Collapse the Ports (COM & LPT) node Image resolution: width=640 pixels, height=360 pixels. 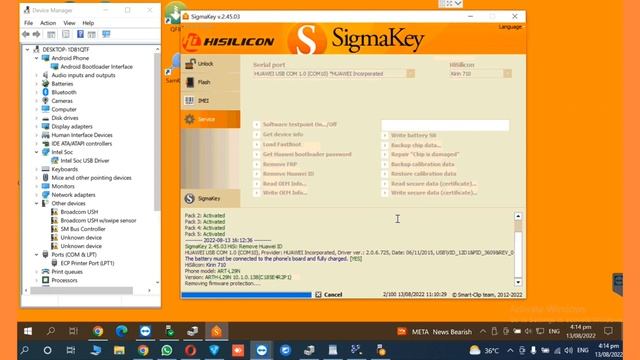point(36,255)
